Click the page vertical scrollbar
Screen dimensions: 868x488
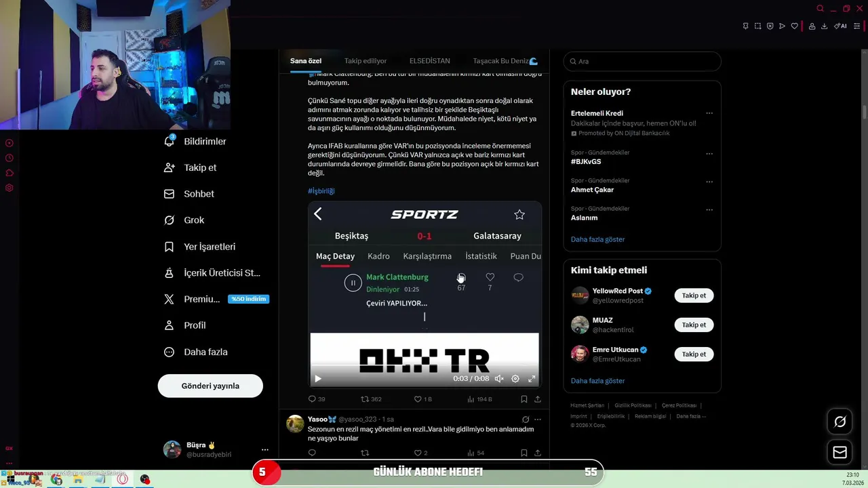(865, 112)
